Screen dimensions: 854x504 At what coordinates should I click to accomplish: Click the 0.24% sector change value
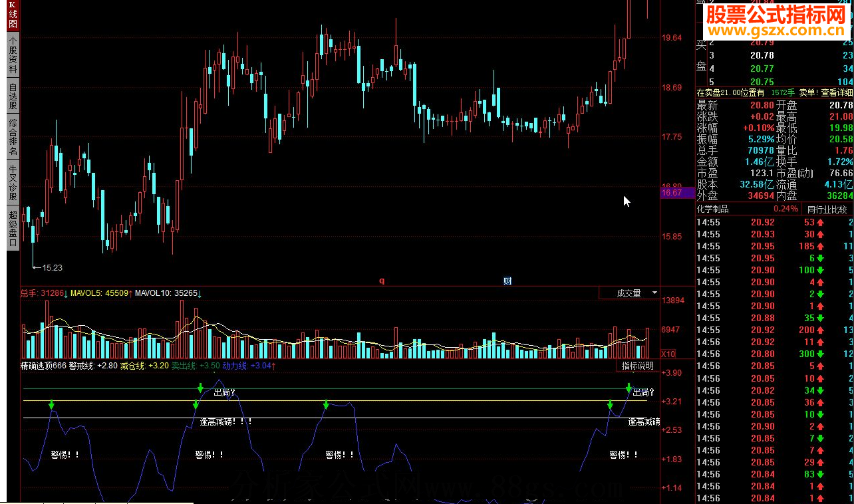pyautogui.click(x=785, y=209)
